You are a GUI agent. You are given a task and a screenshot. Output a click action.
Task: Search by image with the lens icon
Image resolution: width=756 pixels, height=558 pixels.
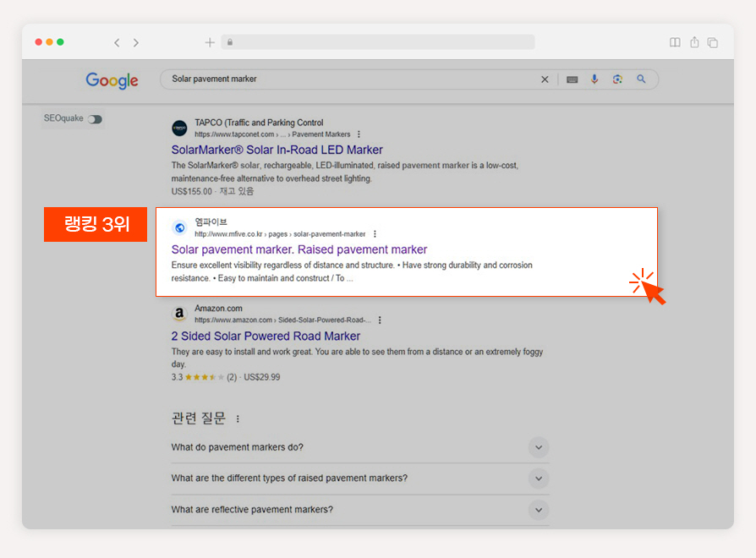(x=617, y=79)
